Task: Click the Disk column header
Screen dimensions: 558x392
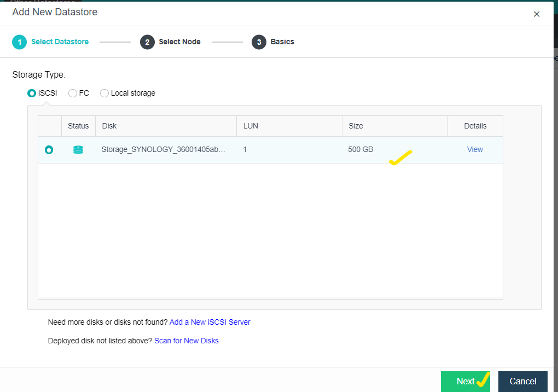Action: click(109, 126)
